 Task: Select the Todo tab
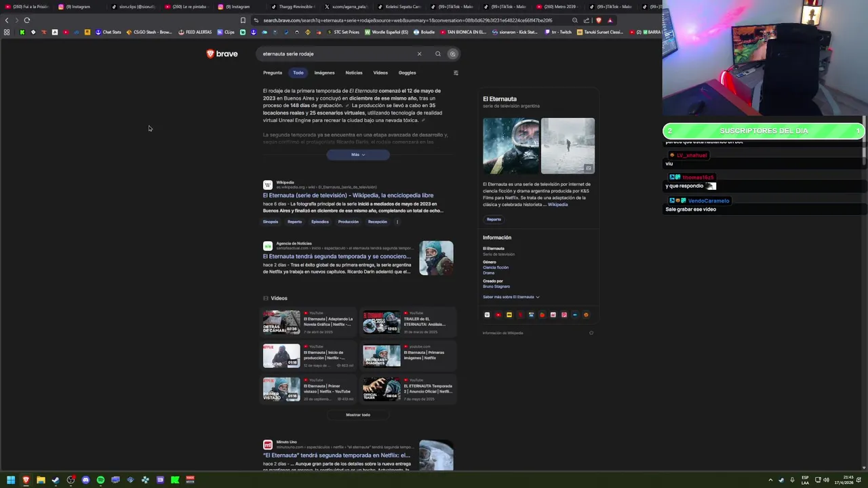[298, 73]
